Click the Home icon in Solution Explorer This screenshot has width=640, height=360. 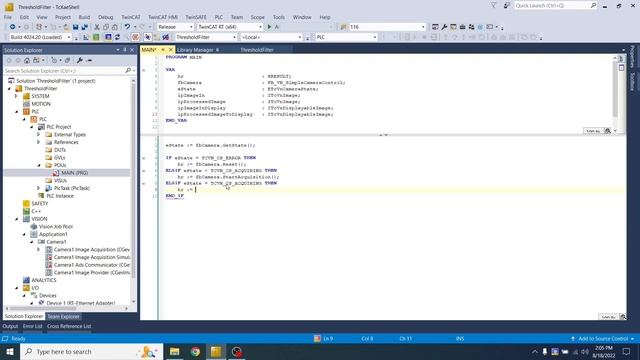point(27,60)
